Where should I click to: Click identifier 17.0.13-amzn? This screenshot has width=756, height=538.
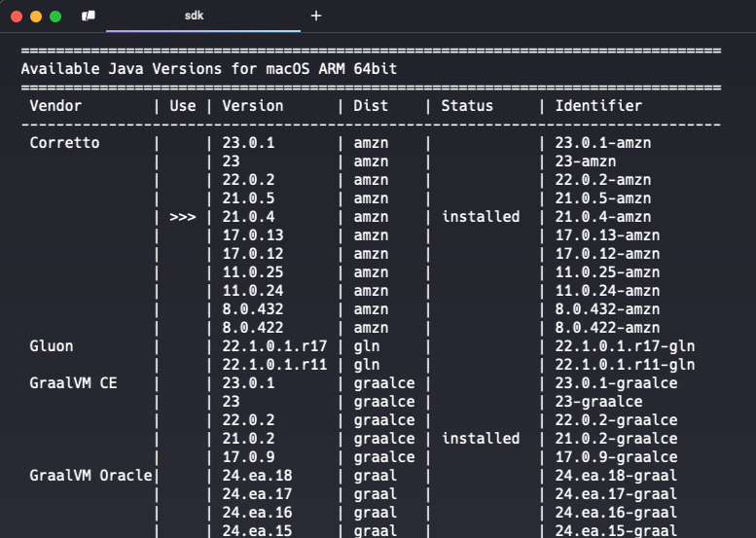pyautogui.click(x=607, y=235)
